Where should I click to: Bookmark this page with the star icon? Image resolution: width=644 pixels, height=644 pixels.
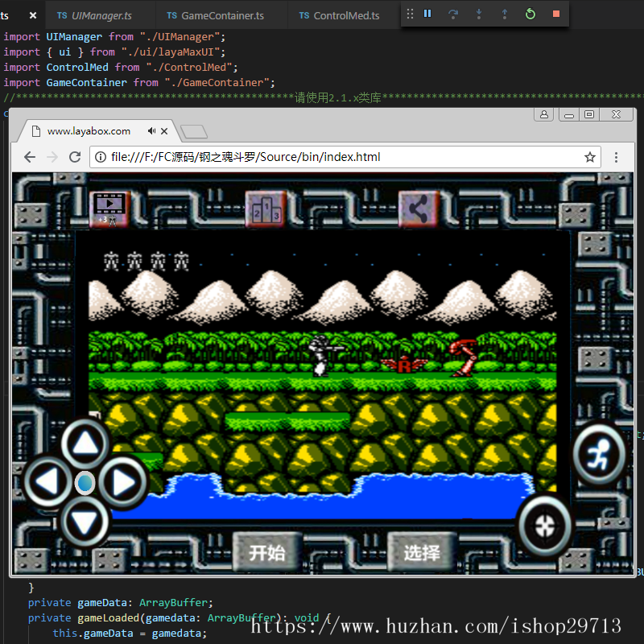(590, 157)
